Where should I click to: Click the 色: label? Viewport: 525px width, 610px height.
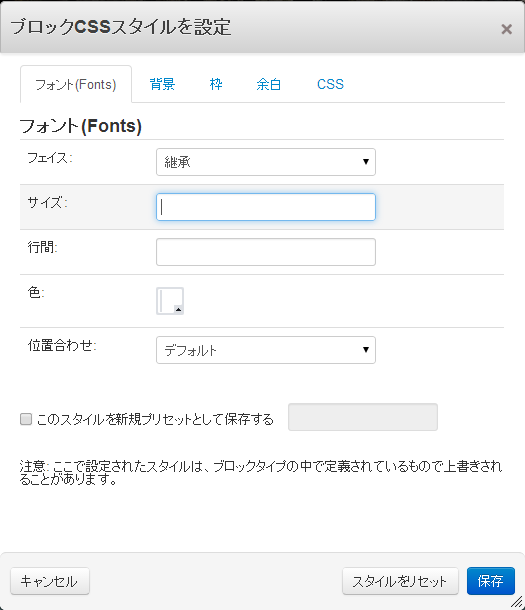(36, 292)
